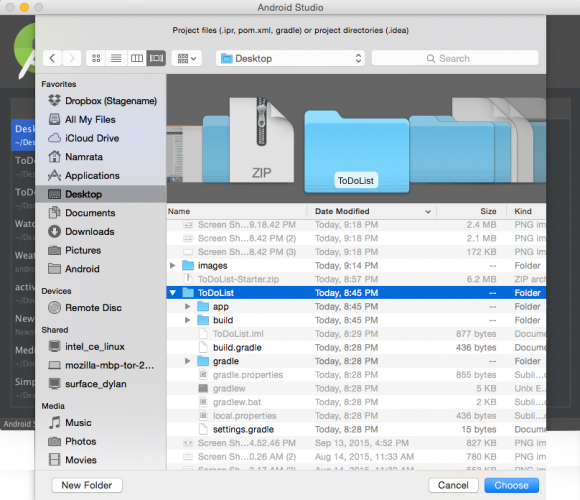580x500 pixels.
Task: Open Pictures in sidebar
Action: (x=101, y=250)
